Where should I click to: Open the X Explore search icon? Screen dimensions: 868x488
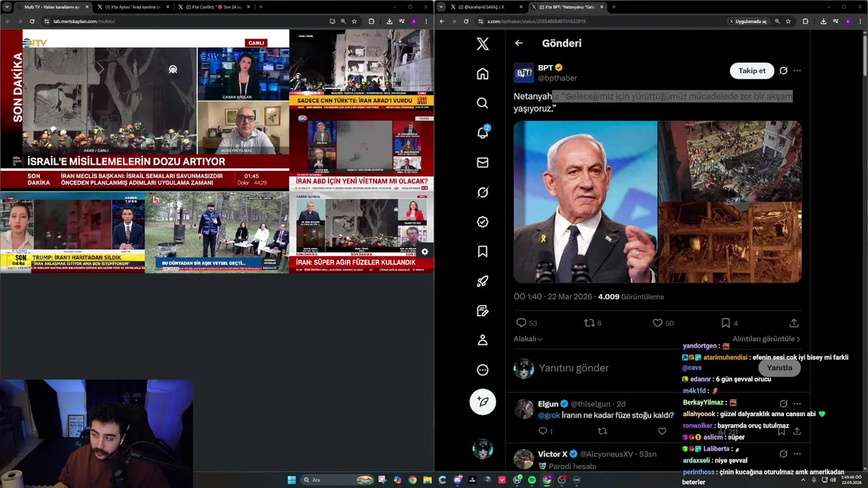[x=482, y=103]
